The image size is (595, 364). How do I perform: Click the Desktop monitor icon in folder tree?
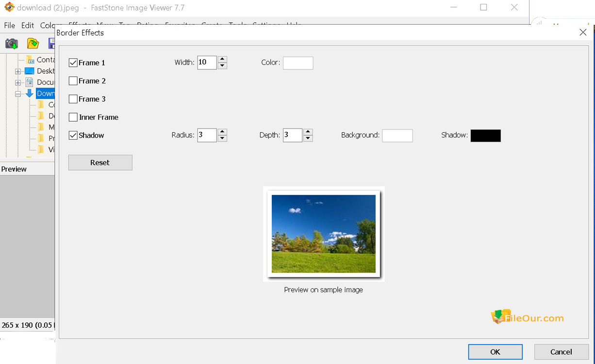click(x=30, y=71)
